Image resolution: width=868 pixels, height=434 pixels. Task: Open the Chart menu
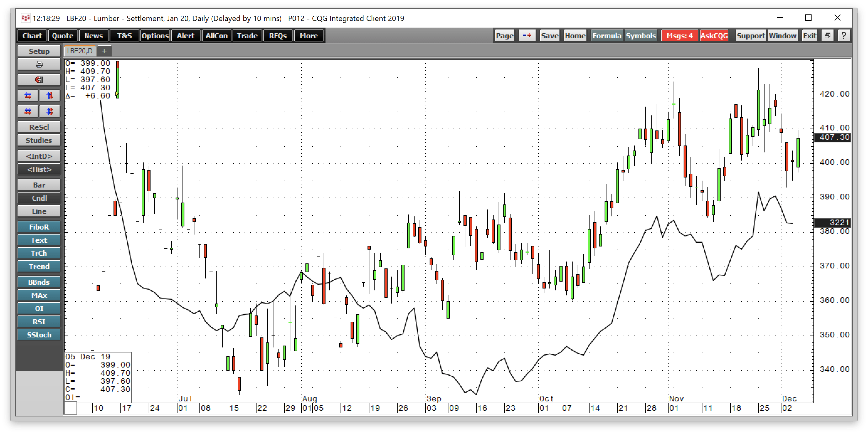pos(32,36)
